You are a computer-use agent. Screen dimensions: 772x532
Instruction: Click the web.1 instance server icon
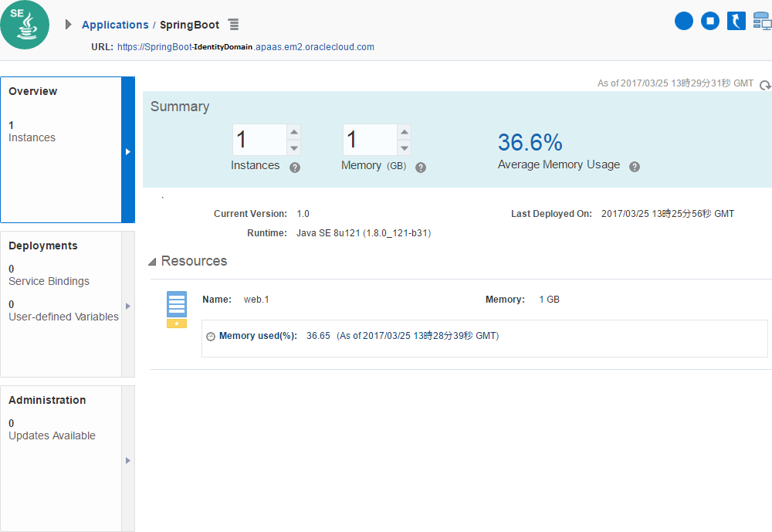[177, 310]
